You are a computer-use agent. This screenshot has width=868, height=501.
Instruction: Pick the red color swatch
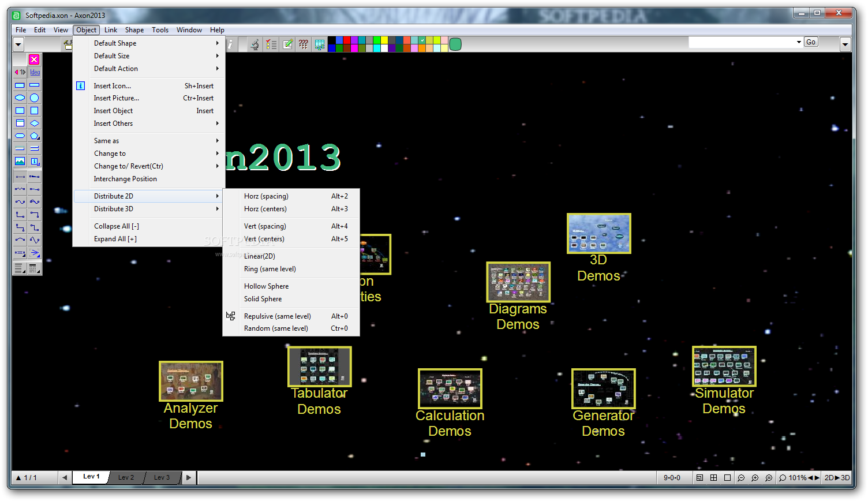click(x=347, y=40)
